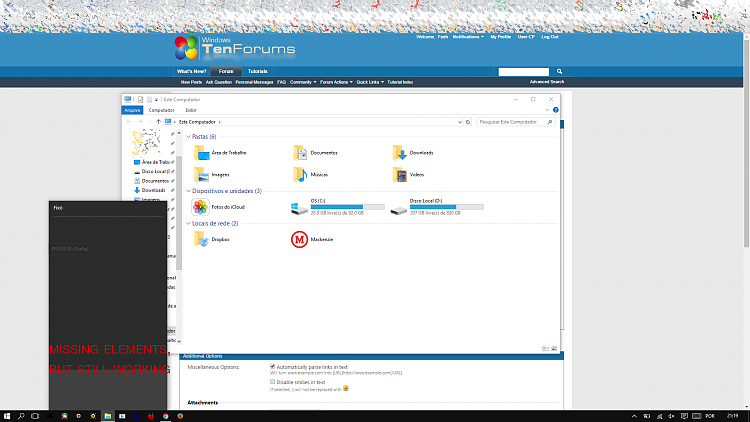Click File Explorer taskbar icon

click(x=108, y=416)
